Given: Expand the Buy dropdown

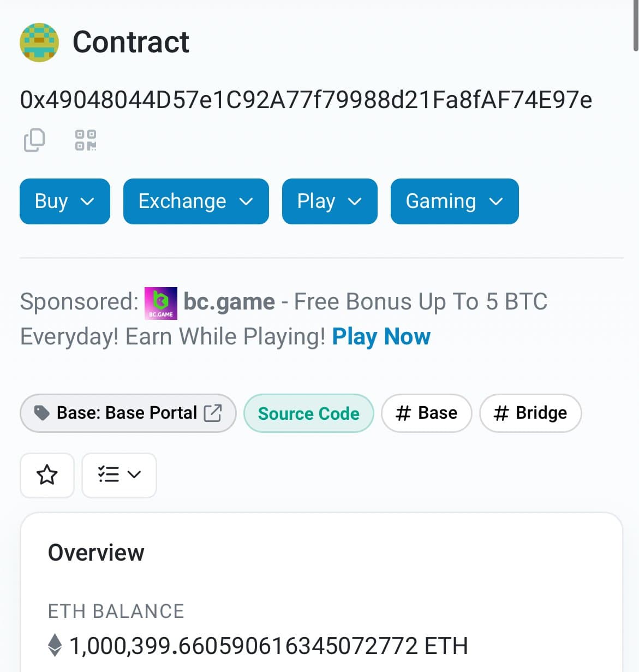Looking at the screenshot, I should (x=65, y=201).
